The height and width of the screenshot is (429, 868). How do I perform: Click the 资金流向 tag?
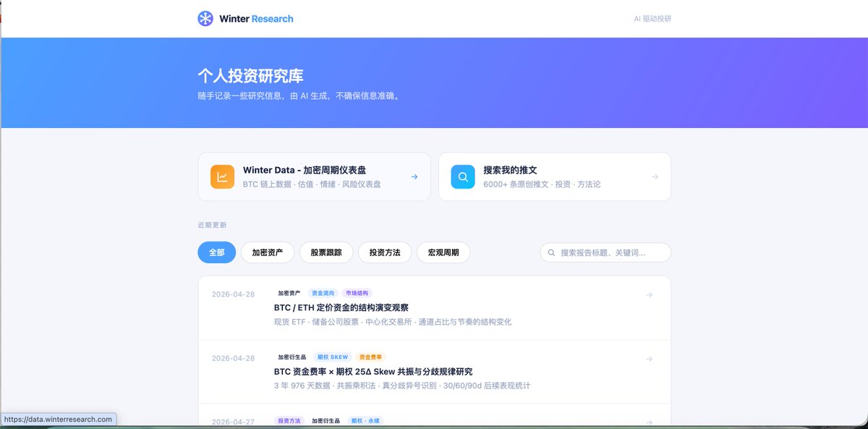323,294
